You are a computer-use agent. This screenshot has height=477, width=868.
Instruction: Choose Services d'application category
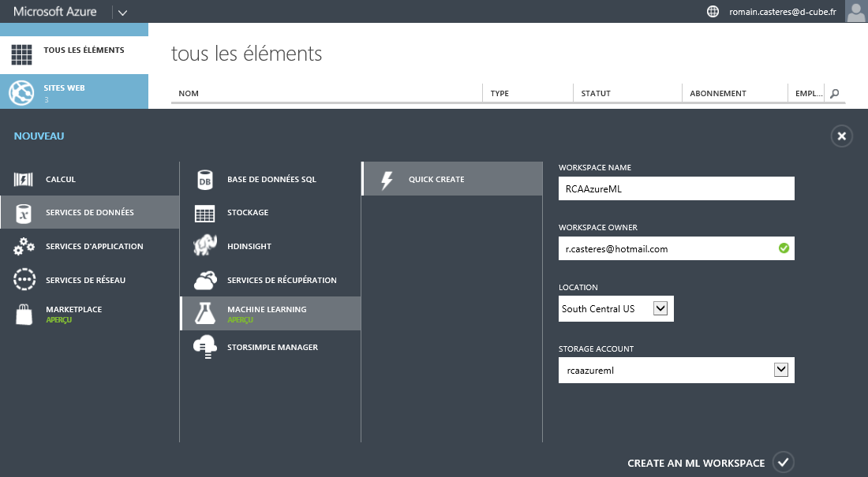pyautogui.click(x=90, y=246)
